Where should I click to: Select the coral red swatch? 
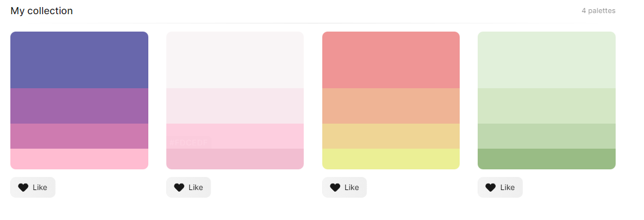tap(391, 60)
